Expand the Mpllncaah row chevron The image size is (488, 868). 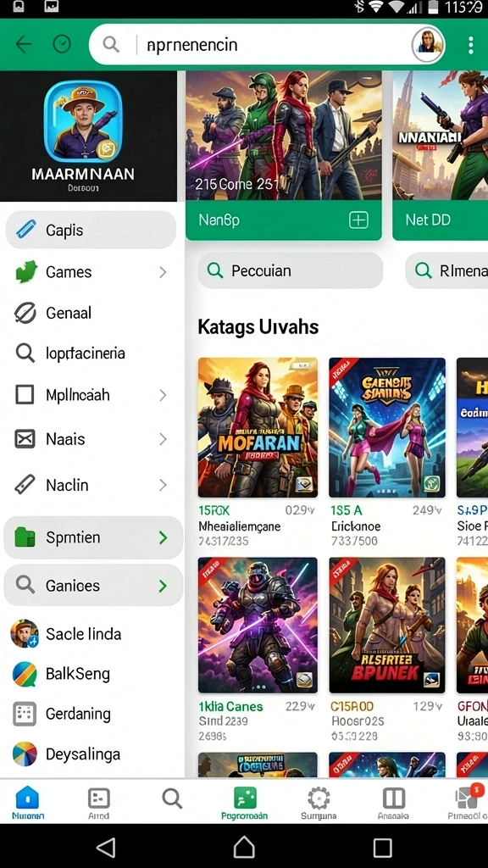point(163,395)
